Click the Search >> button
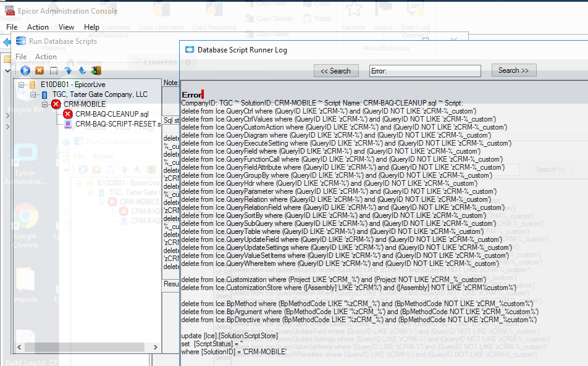Viewport: 588px width, 366px height. coord(514,70)
